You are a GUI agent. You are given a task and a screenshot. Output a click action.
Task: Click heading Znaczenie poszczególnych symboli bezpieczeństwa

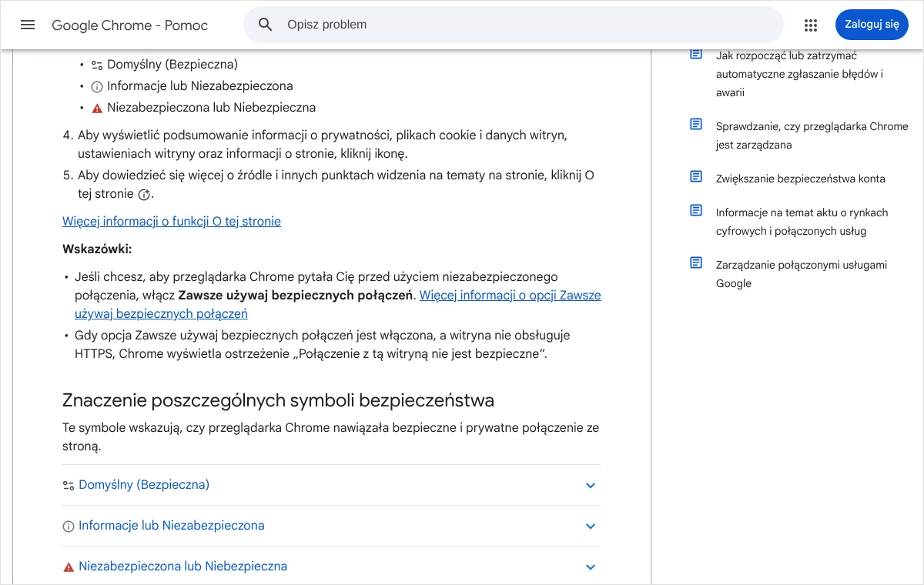click(278, 400)
